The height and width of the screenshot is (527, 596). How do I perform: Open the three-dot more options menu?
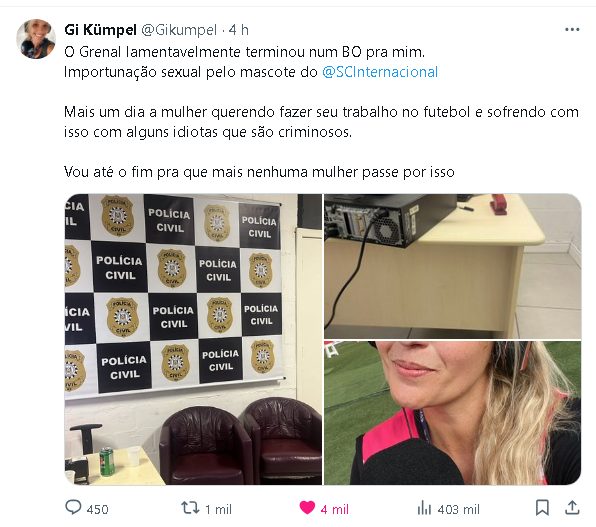572,30
